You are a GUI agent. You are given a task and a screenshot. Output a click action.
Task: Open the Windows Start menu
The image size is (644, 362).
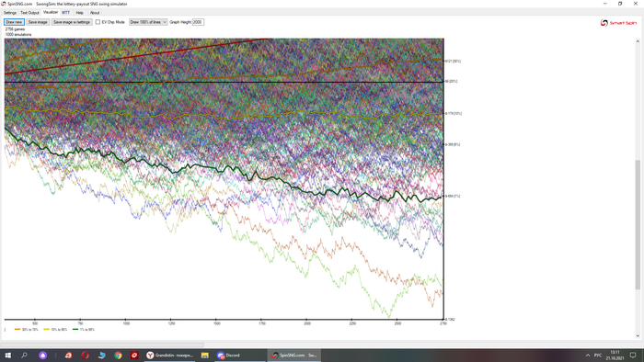[7, 355]
